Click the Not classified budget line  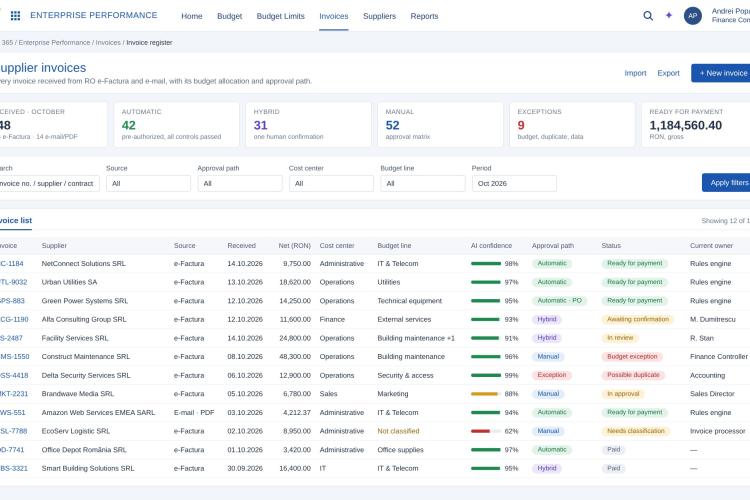[398, 431]
